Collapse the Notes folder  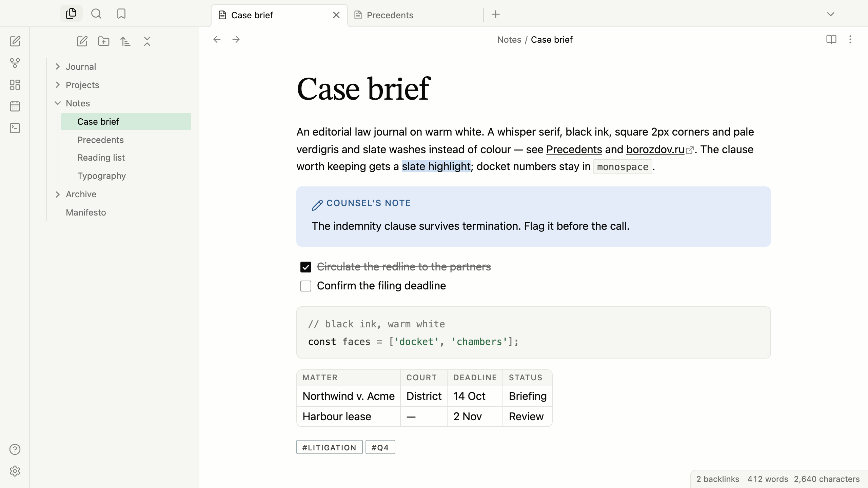[x=58, y=103]
